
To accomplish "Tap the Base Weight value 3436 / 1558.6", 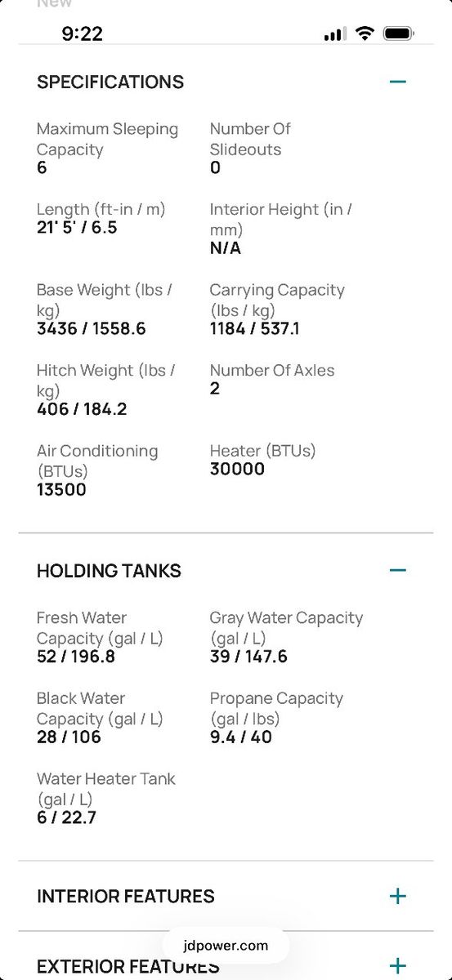I will pyautogui.click(x=92, y=329).
